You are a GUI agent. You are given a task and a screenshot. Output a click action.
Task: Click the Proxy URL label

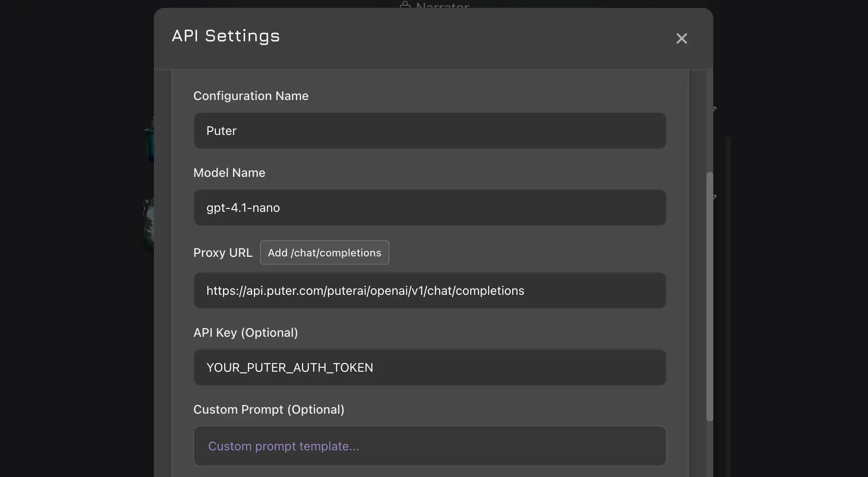(222, 252)
